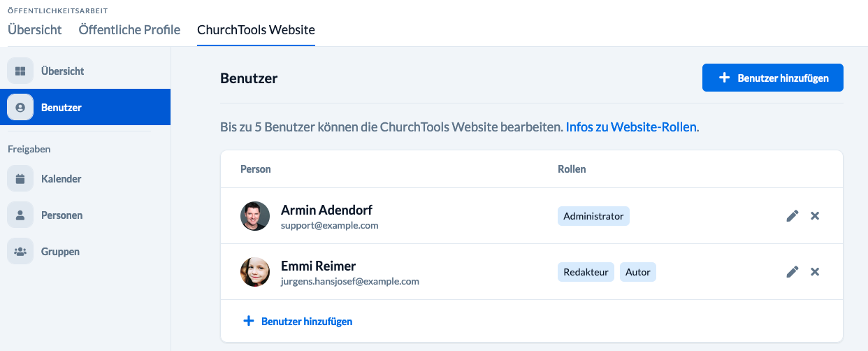Edit Armin Adendorf with the pencil icon
Image resolution: width=868 pixels, height=351 pixels.
click(x=792, y=216)
